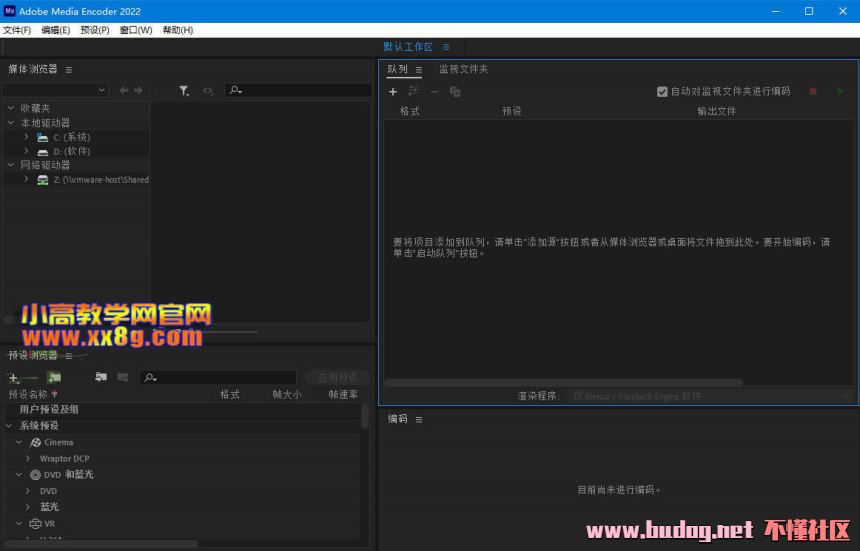Screen dimensions: 860x551
Task: Click the Preset Browser vertical scrollbar
Action: (365, 417)
